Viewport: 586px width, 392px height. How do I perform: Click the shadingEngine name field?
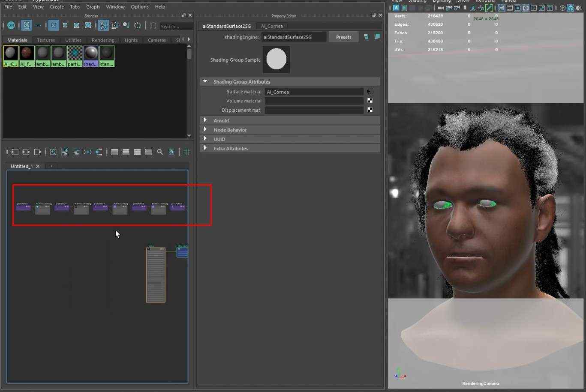pyautogui.click(x=294, y=37)
